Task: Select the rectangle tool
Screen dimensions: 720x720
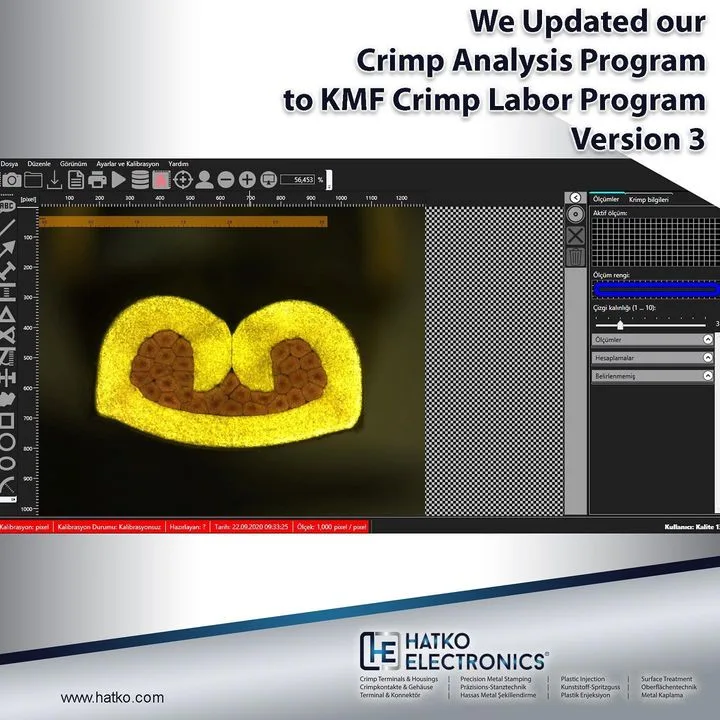Action: coord(7,420)
